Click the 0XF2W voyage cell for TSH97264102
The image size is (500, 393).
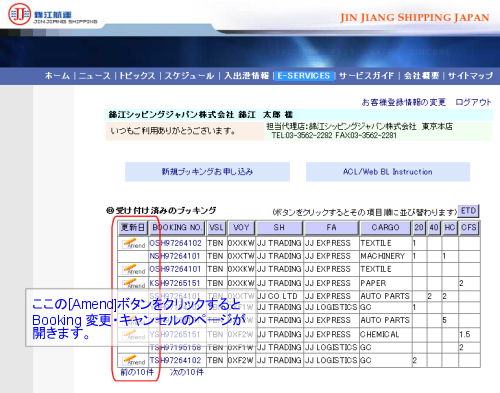(x=241, y=360)
